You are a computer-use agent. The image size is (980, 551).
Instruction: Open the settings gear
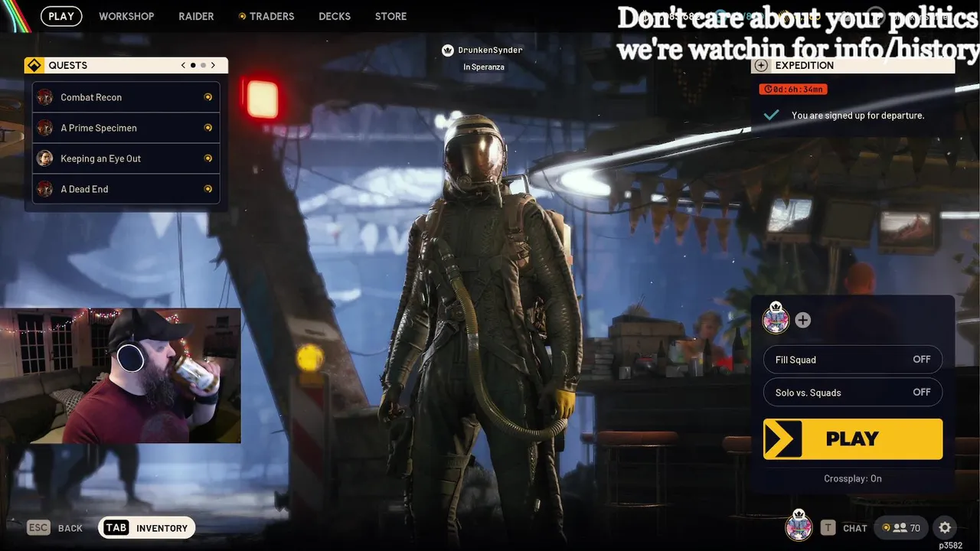[x=945, y=528]
